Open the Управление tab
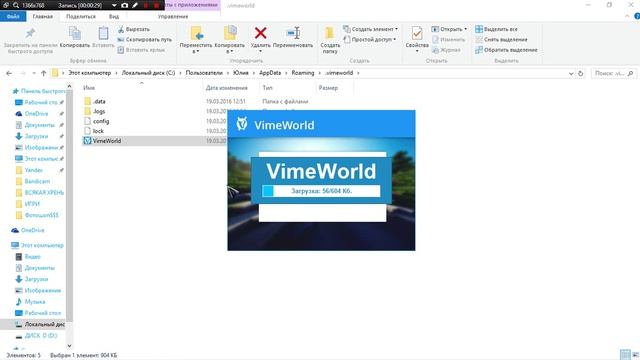The height and width of the screenshot is (360, 640). [173, 17]
